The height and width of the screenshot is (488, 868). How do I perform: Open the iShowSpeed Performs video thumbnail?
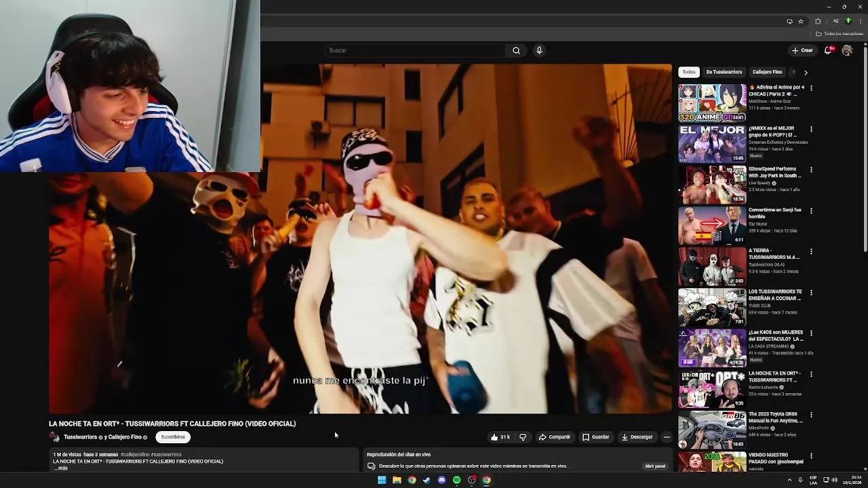(712, 184)
